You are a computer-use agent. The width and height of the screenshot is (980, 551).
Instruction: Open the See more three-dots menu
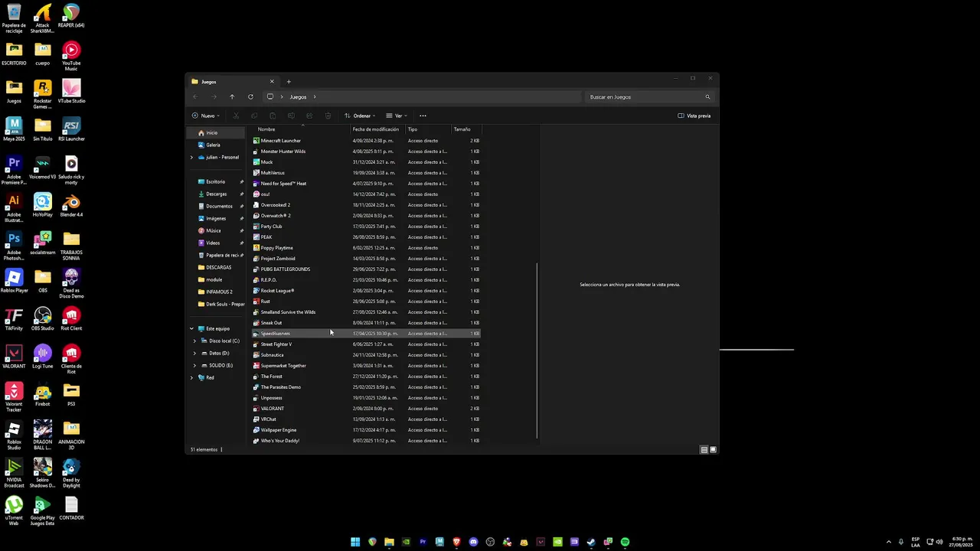click(423, 116)
